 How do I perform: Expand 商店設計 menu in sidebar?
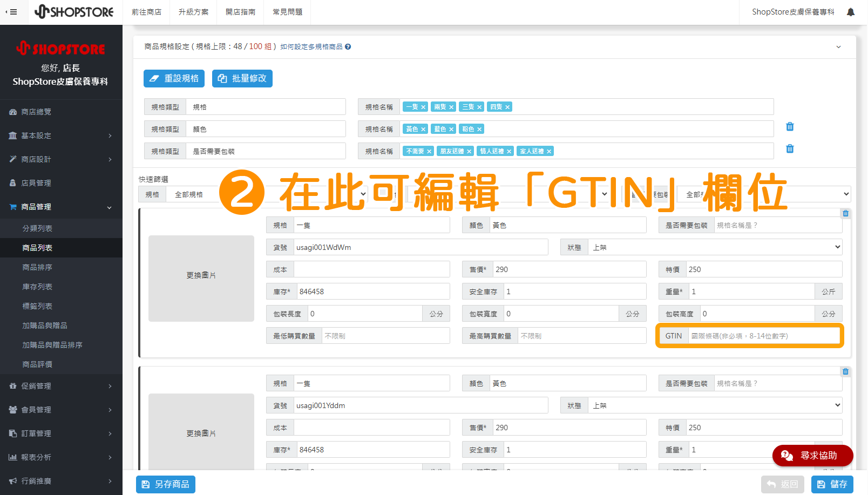61,159
